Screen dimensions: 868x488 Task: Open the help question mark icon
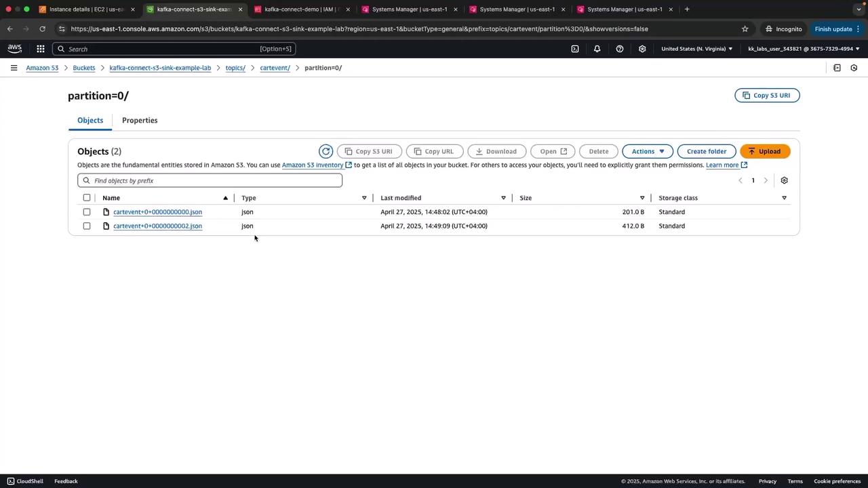(619, 49)
